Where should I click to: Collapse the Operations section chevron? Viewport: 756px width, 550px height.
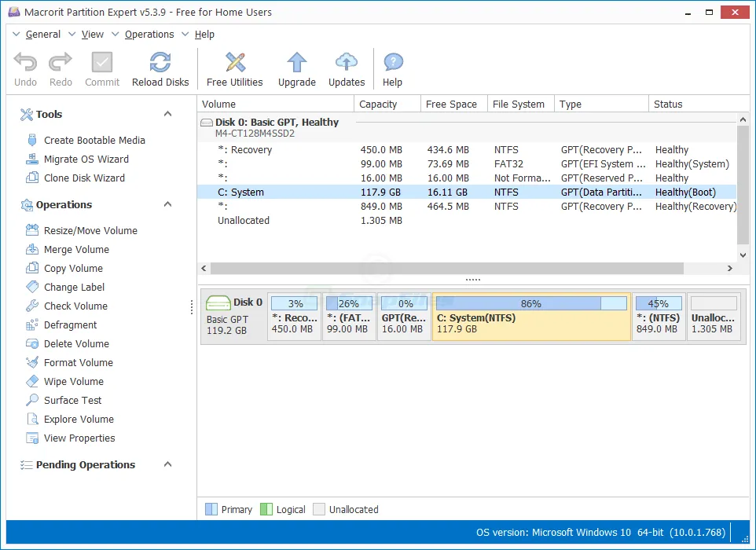[x=168, y=204]
